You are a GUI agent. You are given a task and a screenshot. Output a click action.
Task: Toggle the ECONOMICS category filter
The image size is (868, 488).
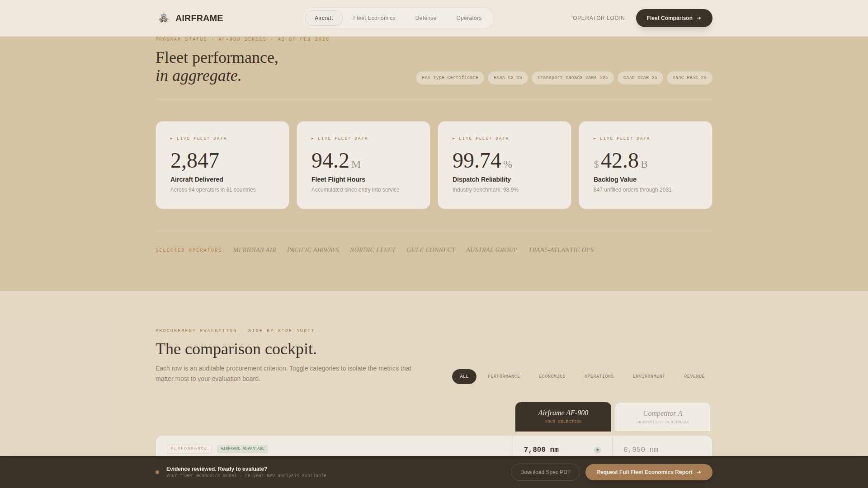click(552, 376)
